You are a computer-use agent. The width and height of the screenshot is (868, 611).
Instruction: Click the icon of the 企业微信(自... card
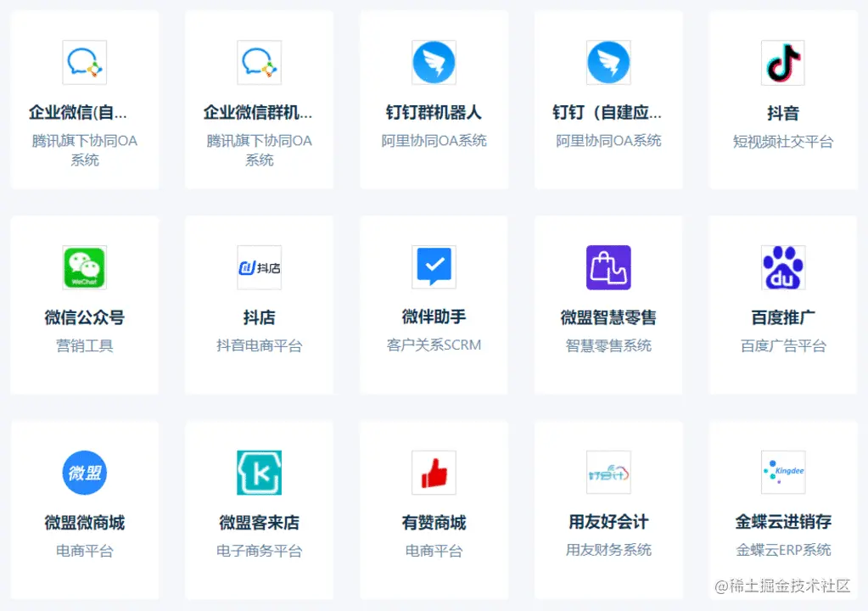(84, 63)
